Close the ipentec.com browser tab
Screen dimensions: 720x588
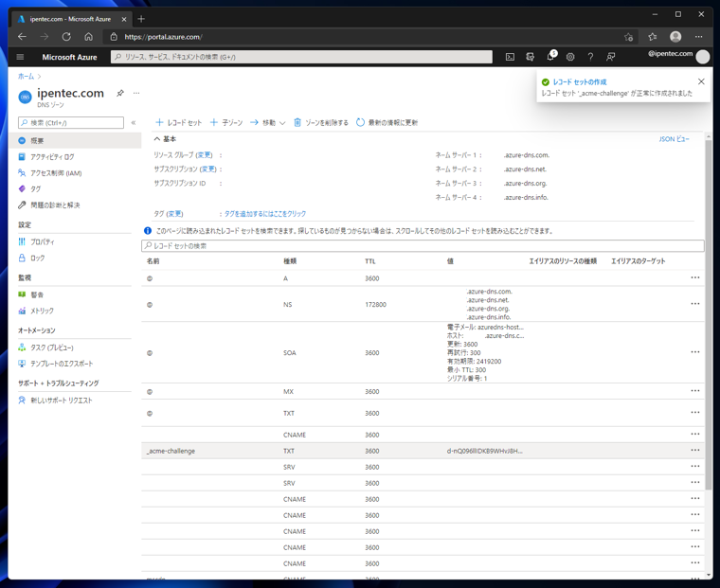[124, 19]
